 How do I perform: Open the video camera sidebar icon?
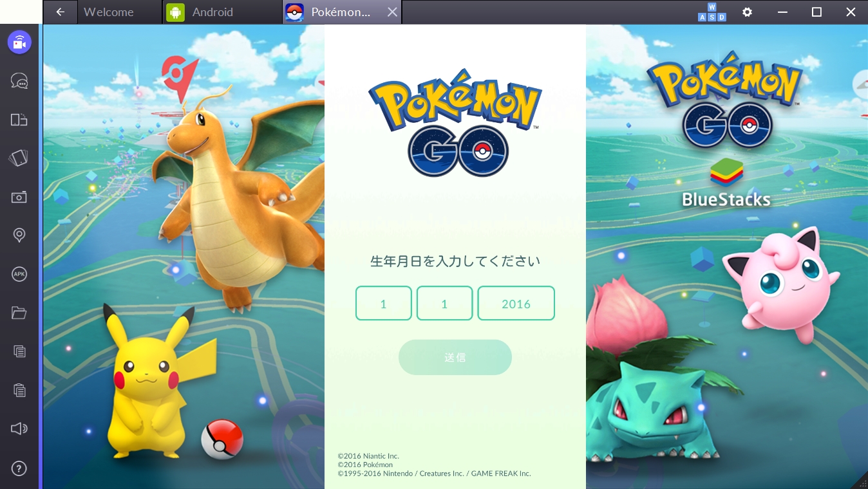[x=19, y=42]
